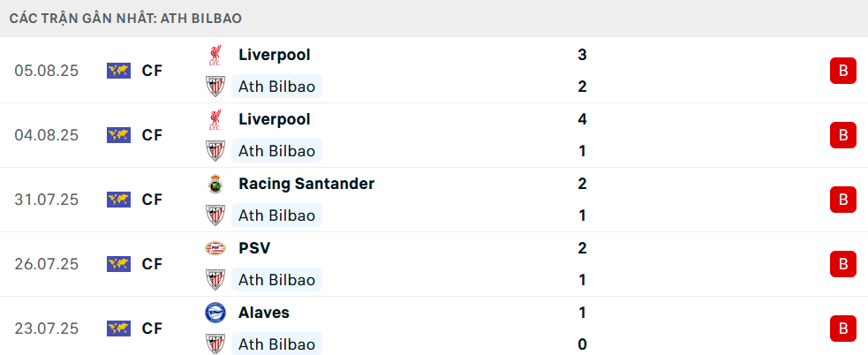Open Racing Santander team link

(306, 184)
